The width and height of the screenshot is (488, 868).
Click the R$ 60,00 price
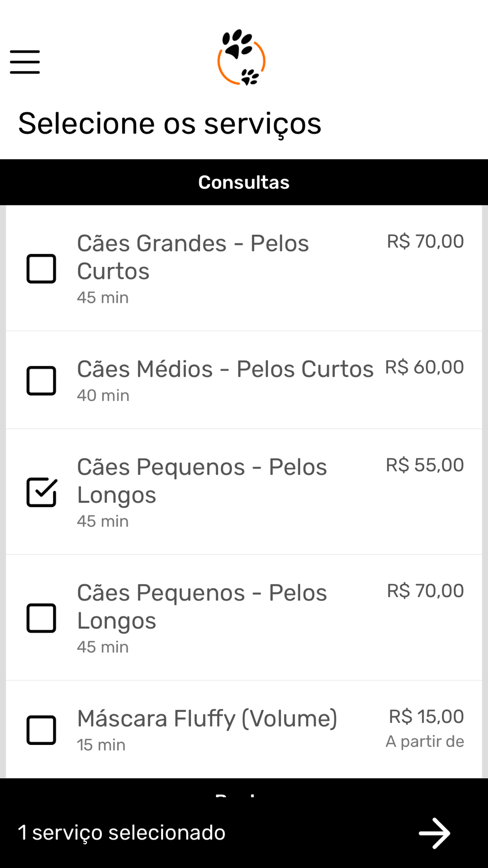424,367
